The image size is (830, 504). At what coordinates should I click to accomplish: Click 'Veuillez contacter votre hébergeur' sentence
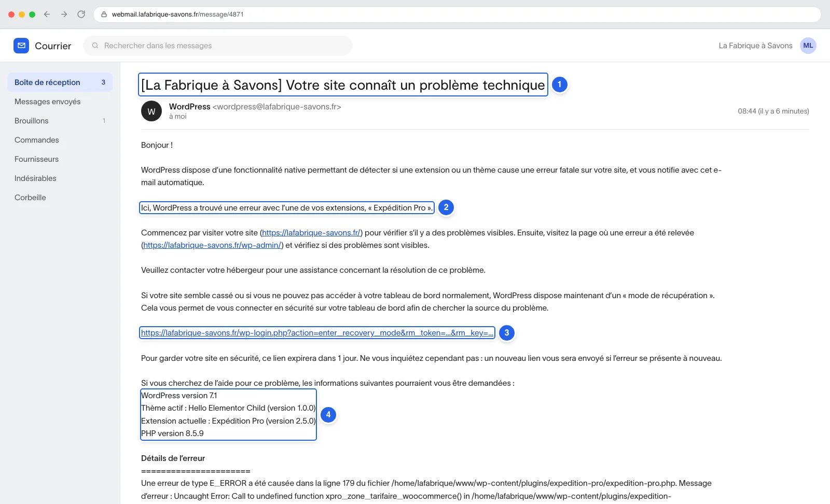tap(313, 270)
